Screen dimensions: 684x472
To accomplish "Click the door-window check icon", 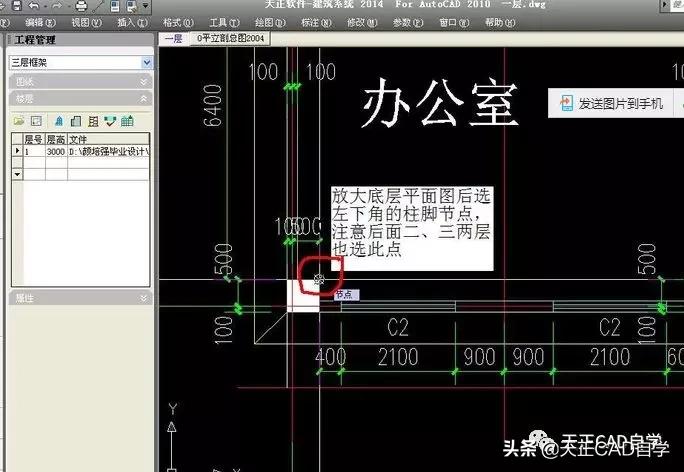I will point(110,121).
